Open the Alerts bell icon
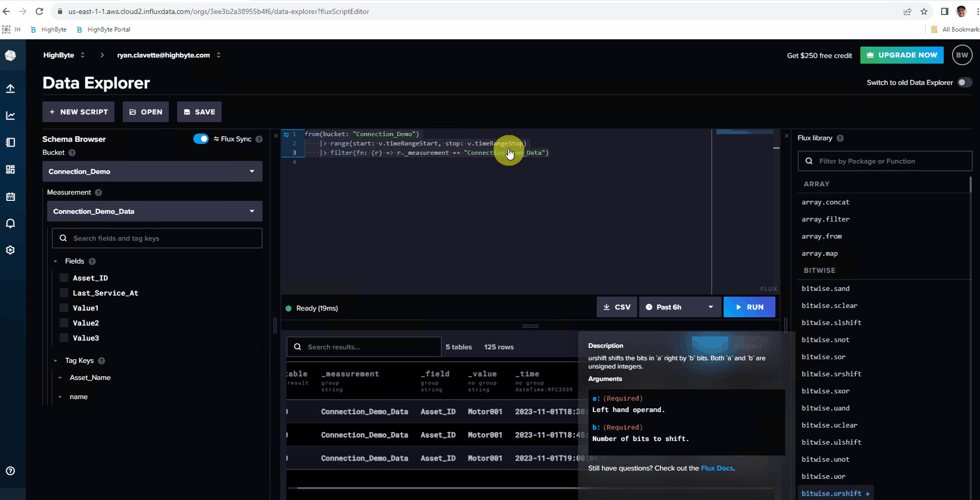980x500 pixels. 10,223
